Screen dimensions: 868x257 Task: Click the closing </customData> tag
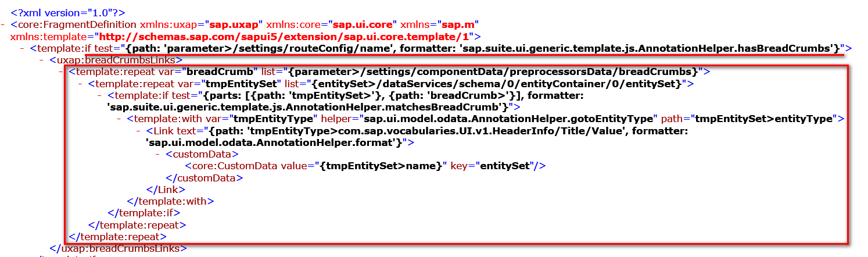click(205, 178)
